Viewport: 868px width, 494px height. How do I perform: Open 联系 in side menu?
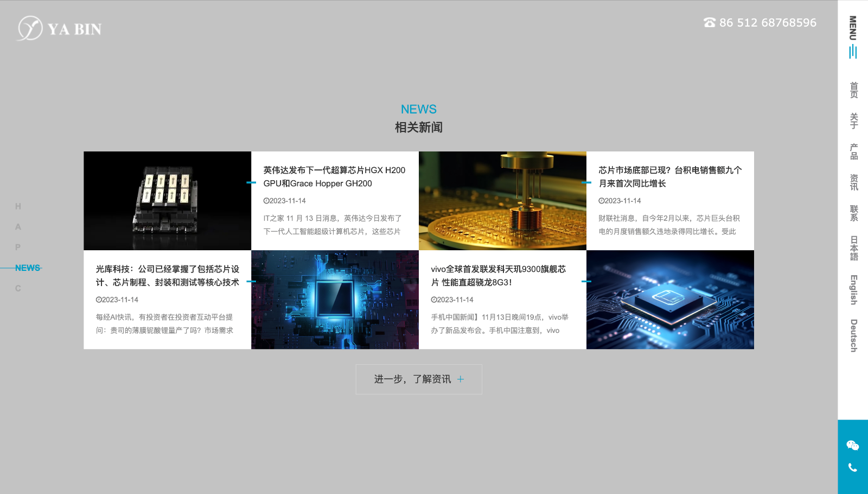tap(853, 213)
